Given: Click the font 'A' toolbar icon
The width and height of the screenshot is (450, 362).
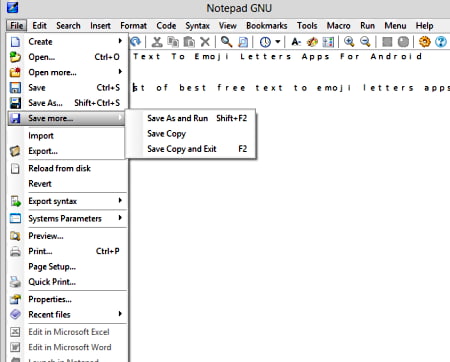Looking at the screenshot, I should point(296,42).
